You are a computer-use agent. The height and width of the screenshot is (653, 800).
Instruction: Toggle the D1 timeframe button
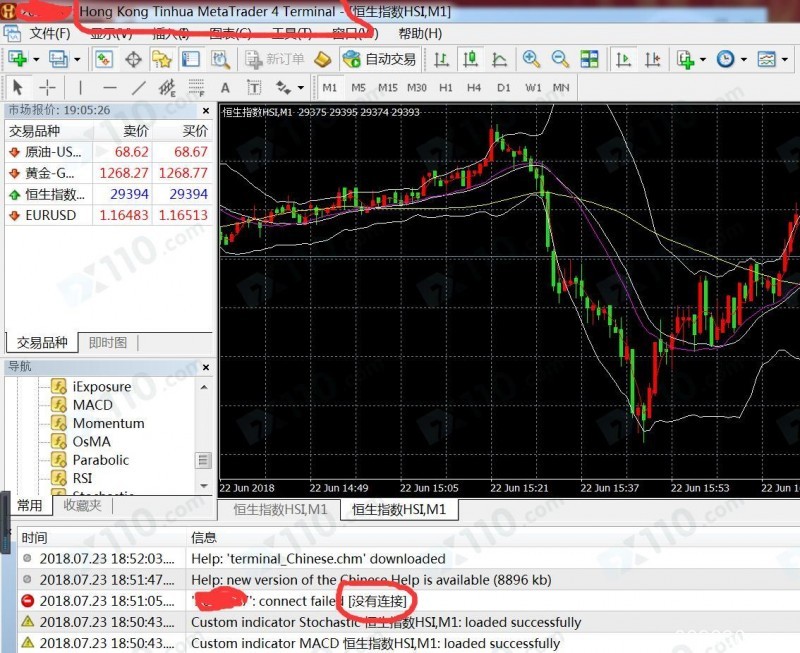[504, 88]
